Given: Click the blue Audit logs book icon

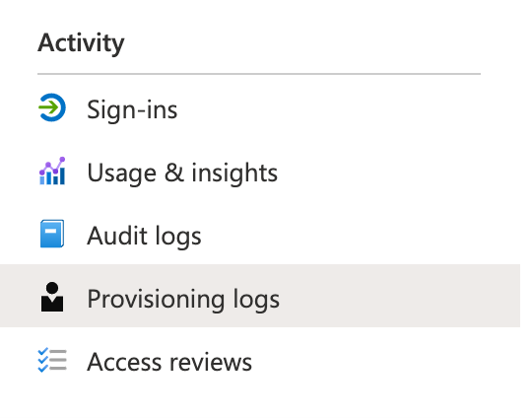Looking at the screenshot, I should coord(52,234).
